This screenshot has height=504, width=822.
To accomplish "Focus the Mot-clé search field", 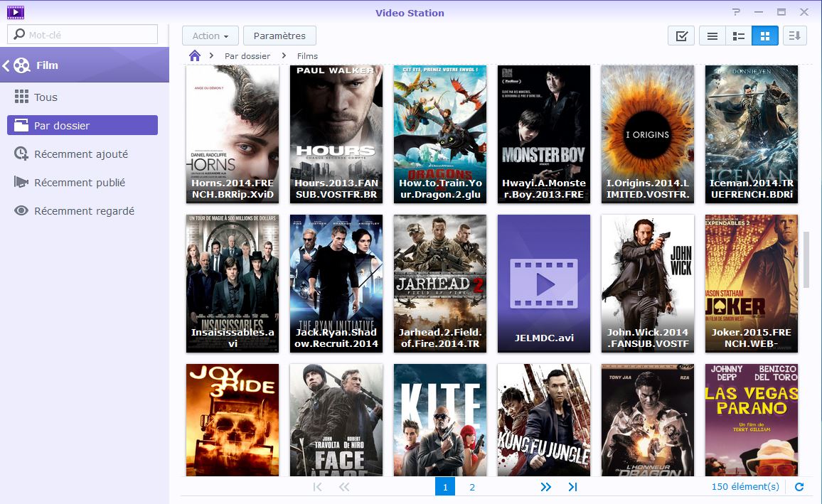I will click(82, 35).
